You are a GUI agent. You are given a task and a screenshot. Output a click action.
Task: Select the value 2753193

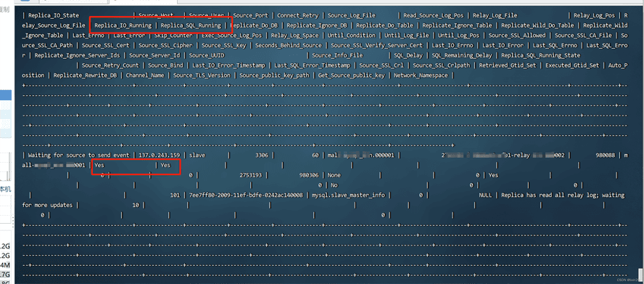[250, 175]
